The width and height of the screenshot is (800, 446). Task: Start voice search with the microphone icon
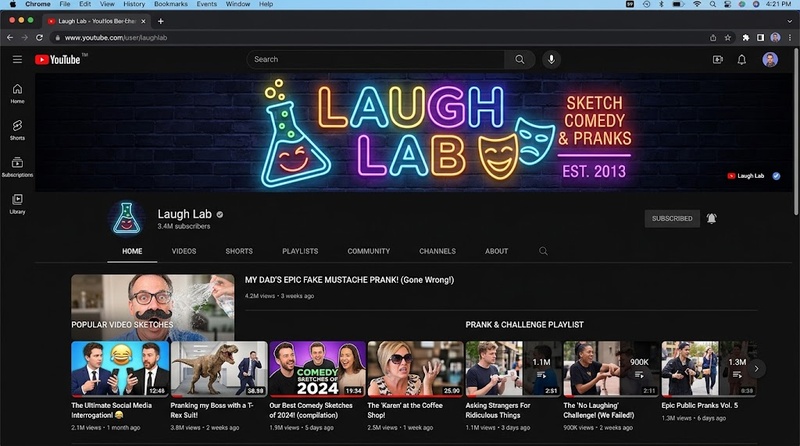(x=551, y=60)
